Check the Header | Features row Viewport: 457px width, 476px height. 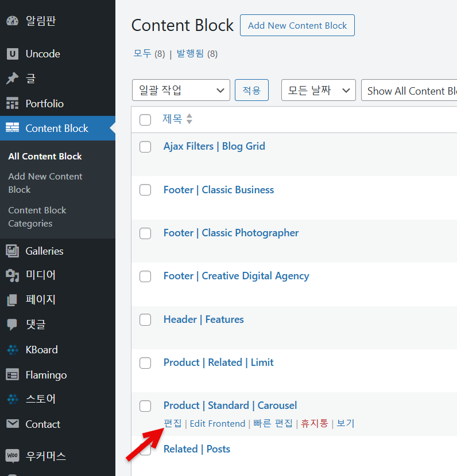tap(145, 319)
